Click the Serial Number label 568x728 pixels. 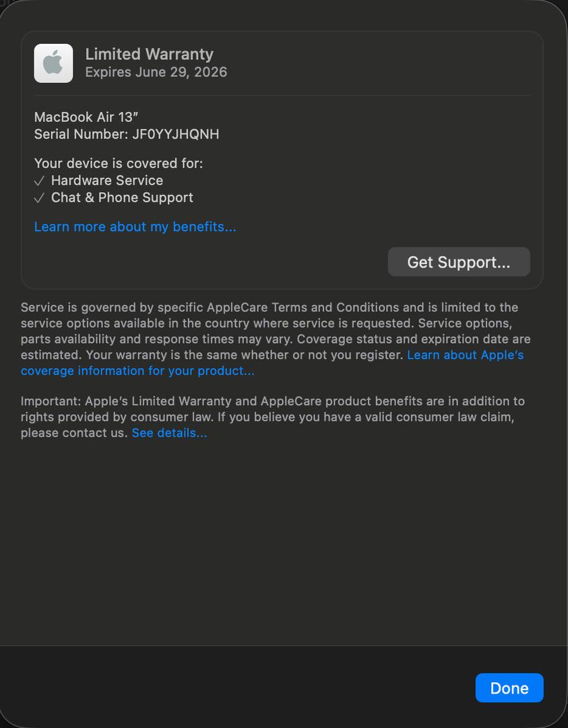coord(81,134)
